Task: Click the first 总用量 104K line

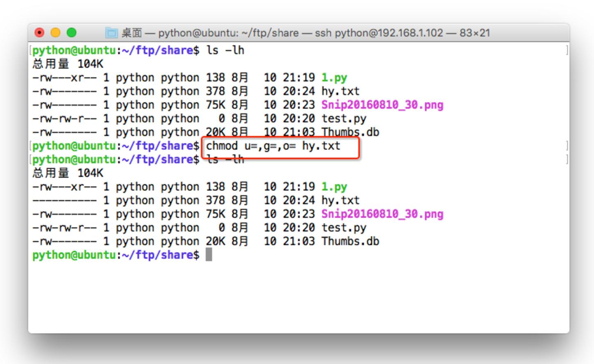Action: tap(68, 64)
